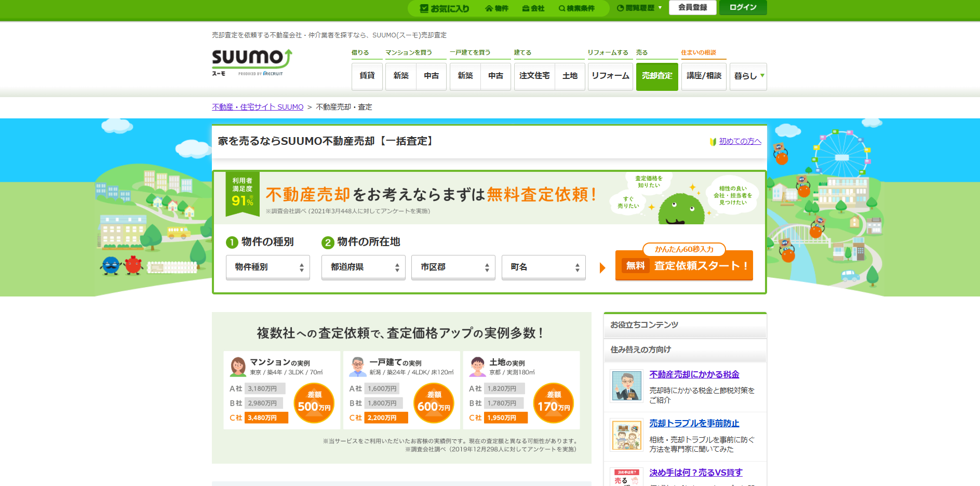Open the 市区郡 city dropdown

click(453, 267)
